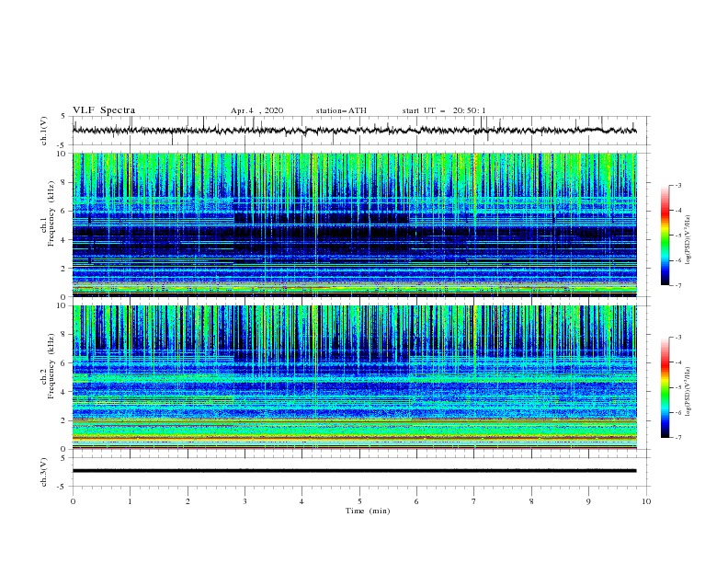Click the ch.1 frequency tick "10"
This screenshot has height=563, width=728.
pos(62,154)
